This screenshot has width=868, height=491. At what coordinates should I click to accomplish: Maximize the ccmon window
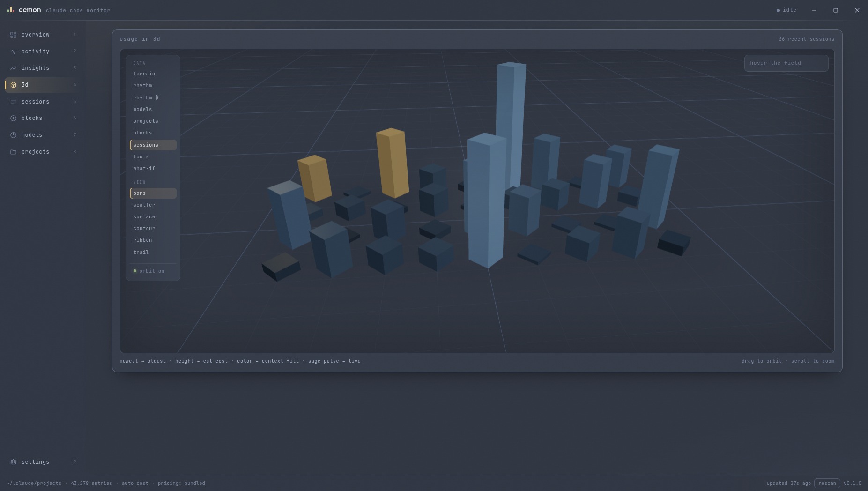[835, 10]
